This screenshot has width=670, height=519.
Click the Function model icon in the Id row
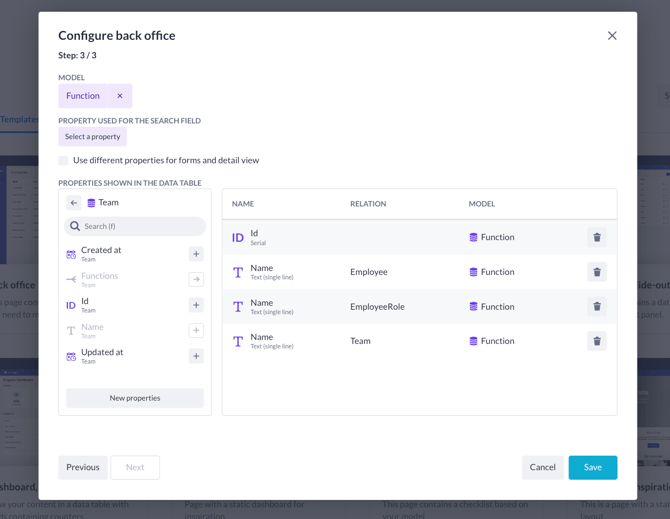pyautogui.click(x=473, y=237)
